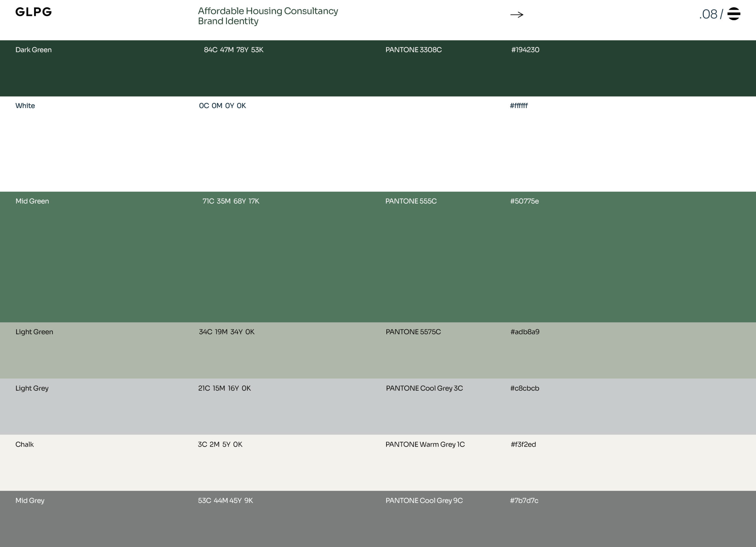The width and height of the screenshot is (756, 547).
Task: Click hex code #adb8a9
Action: (x=524, y=332)
